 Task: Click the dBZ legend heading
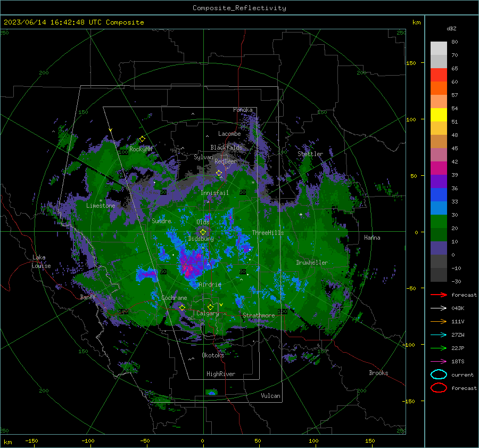click(x=451, y=28)
